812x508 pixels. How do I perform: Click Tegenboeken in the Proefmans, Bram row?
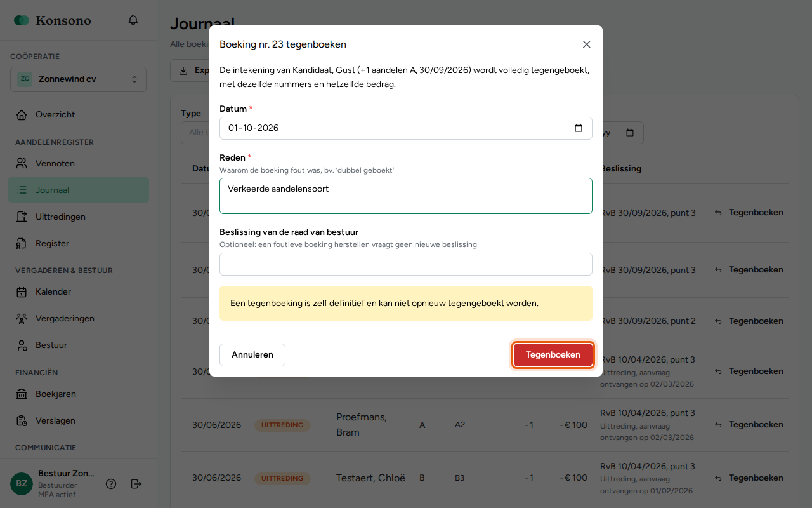(x=749, y=425)
